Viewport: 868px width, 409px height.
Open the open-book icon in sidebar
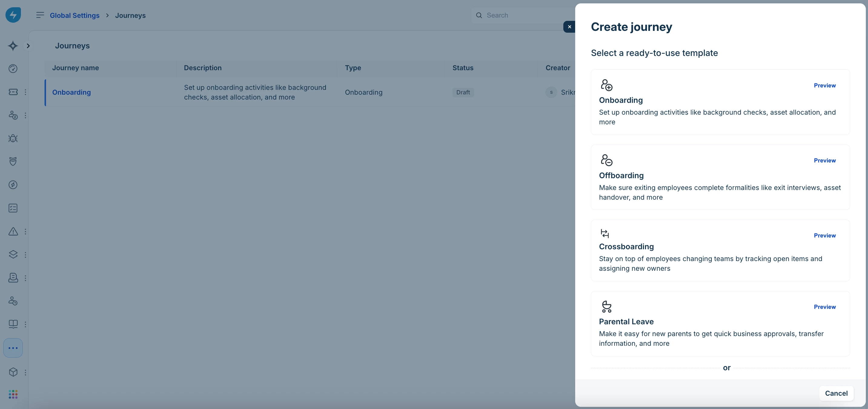point(13,324)
